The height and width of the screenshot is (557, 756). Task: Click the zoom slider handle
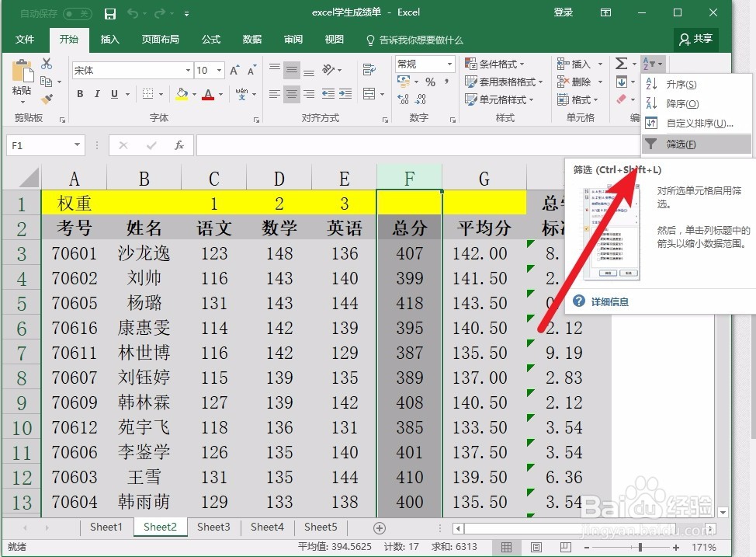(x=640, y=548)
